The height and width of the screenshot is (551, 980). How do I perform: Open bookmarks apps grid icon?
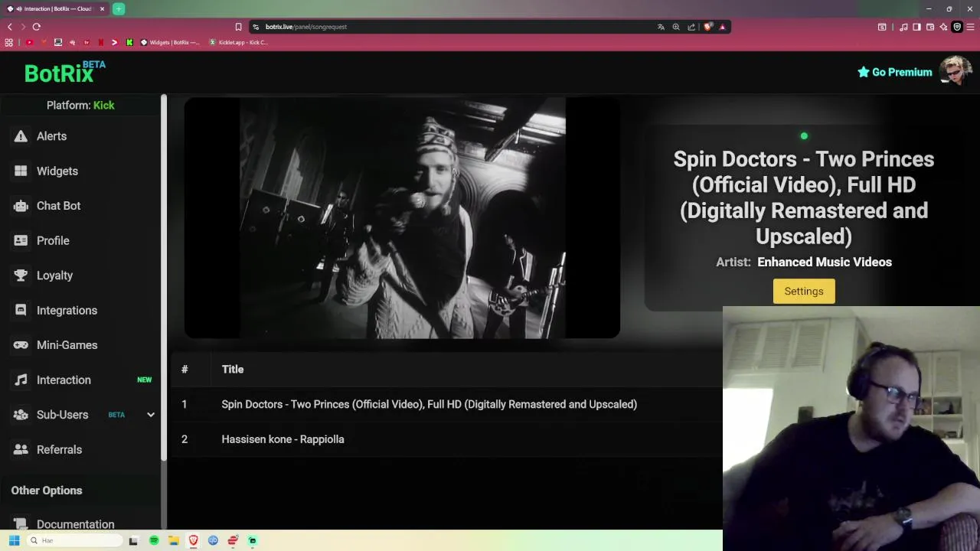(x=9, y=42)
